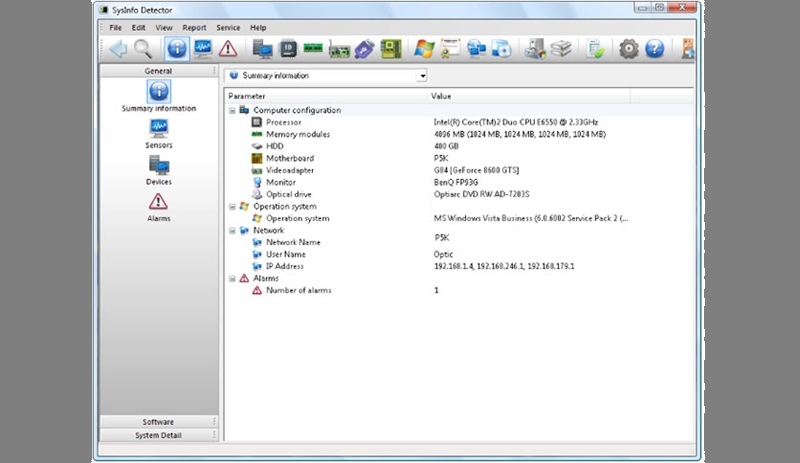Click the Optiarc DVD RW value

(482, 194)
